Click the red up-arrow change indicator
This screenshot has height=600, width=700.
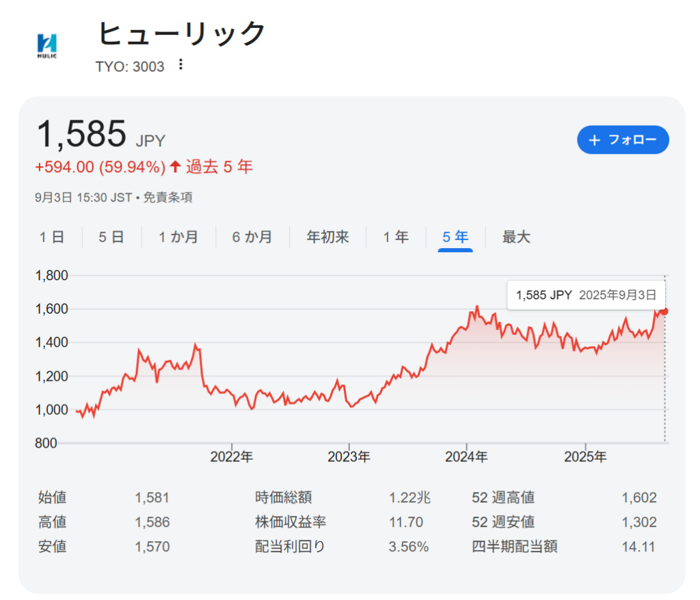coord(175,166)
